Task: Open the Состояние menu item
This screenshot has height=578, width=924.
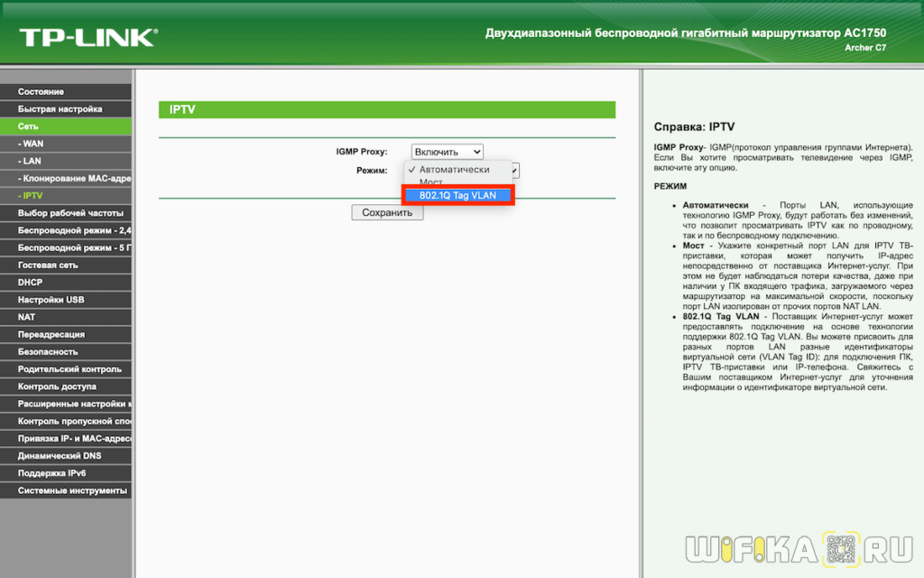Action: (65, 91)
